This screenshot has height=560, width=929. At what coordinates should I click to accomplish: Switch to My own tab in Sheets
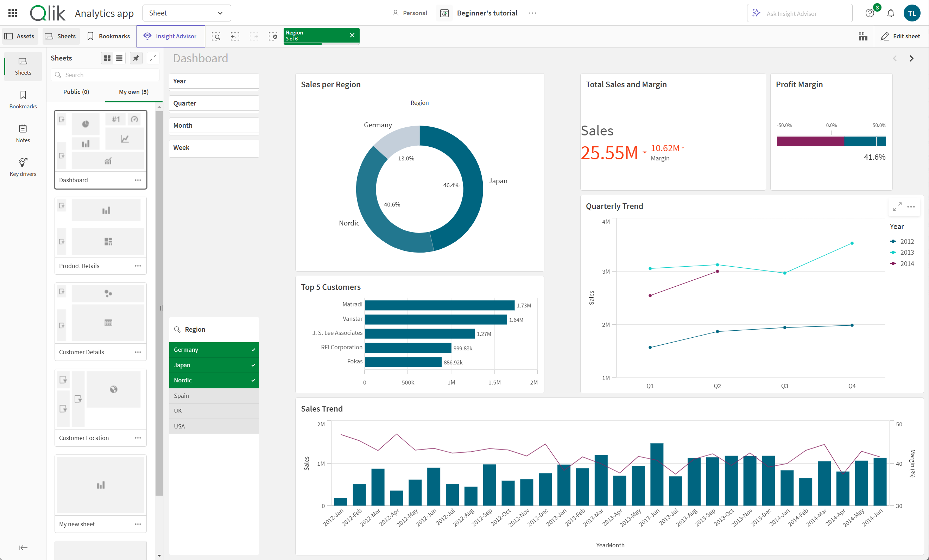coord(132,91)
